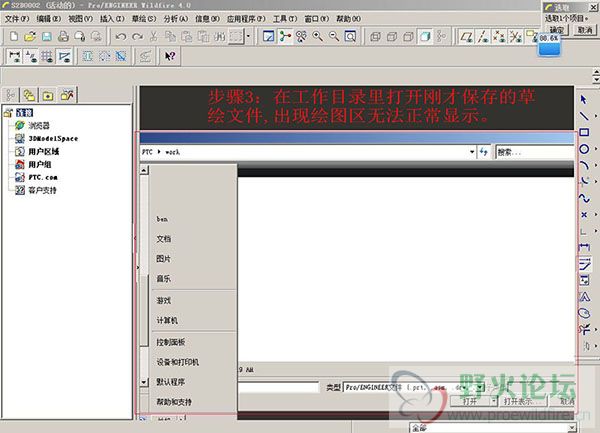
Task: Toggle sketcher grid display
Action: 47,56
